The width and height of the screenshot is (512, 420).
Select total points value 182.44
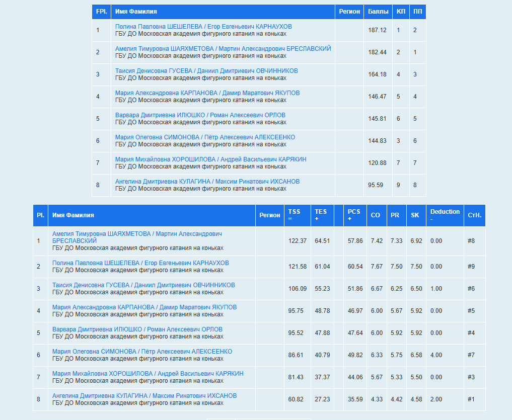tap(377, 52)
